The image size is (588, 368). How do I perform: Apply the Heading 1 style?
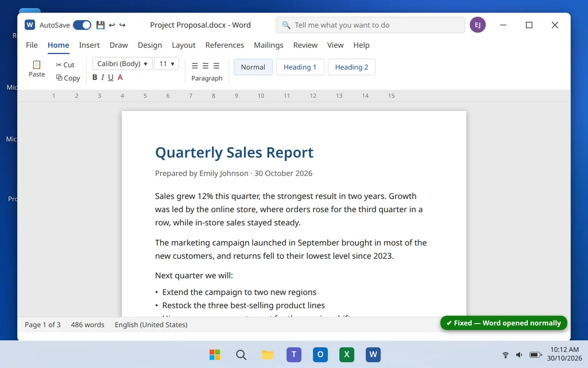click(x=300, y=67)
